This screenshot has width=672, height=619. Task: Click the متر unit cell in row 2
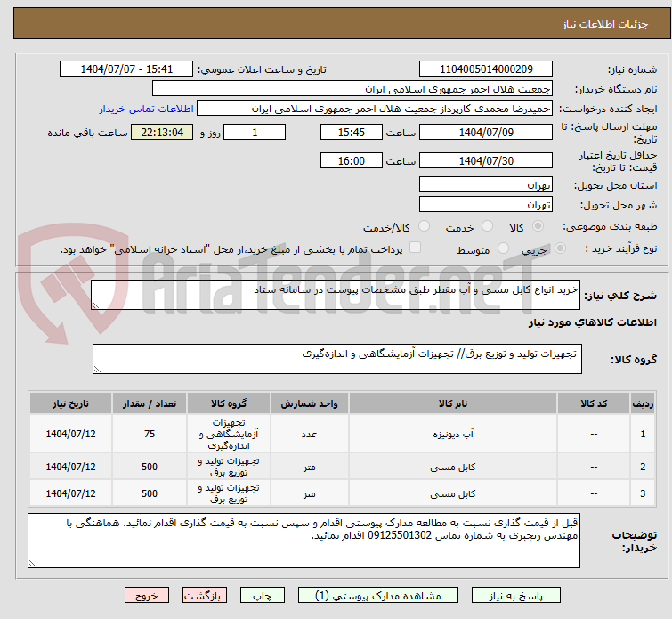click(310, 467)
